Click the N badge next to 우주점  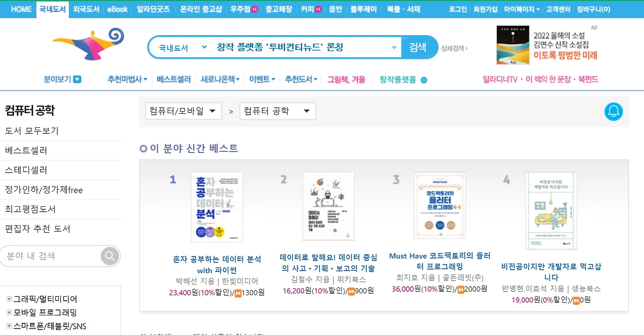point(255,9)
